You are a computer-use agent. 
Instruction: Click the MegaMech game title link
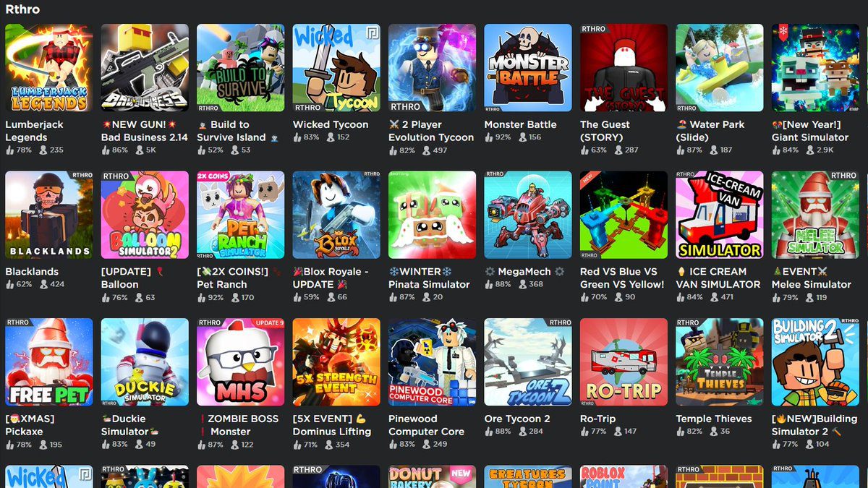coord(524,272)
